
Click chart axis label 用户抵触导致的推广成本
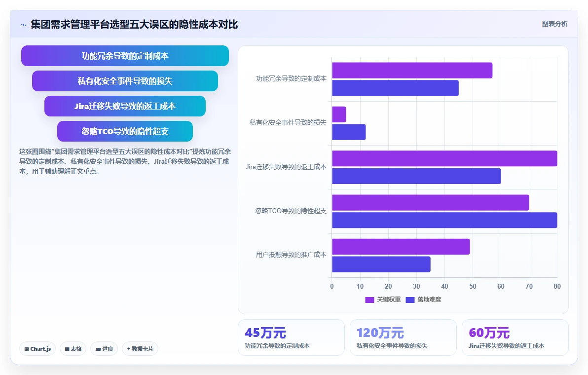tap(291, 255)
